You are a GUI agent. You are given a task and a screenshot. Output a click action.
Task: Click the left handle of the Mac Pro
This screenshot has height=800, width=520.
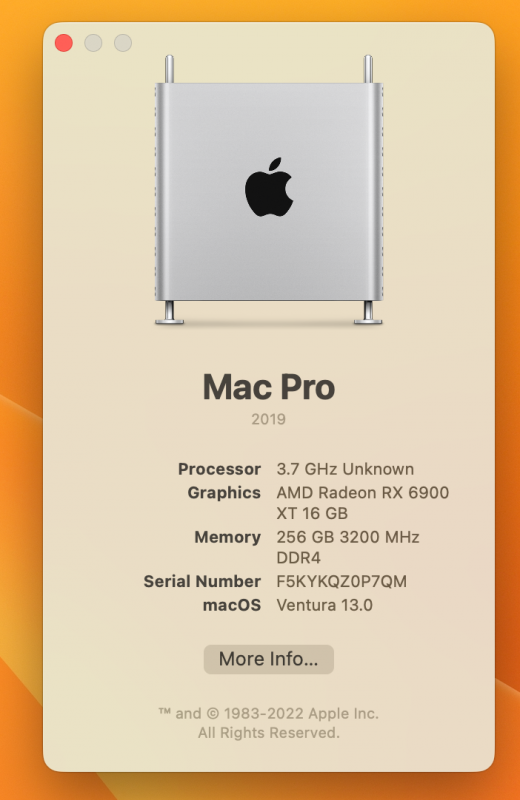169,69
